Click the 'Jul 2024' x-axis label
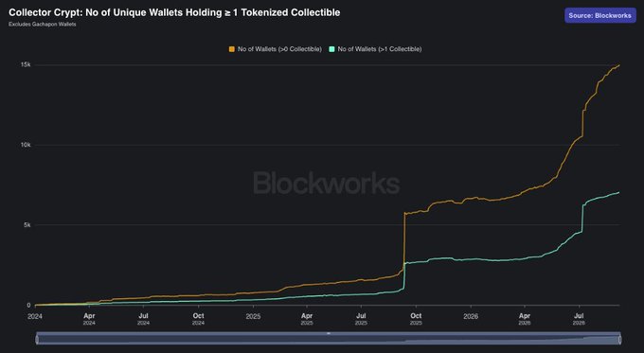Image resolution: width=644 pixels, height=353 pixels. click(143, 319)
